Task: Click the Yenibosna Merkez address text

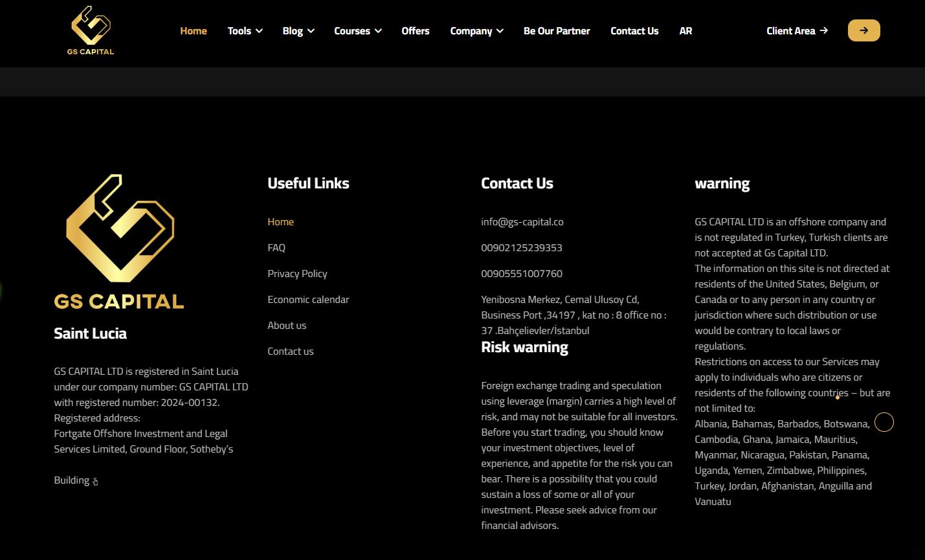Action: tap(574, 315)
